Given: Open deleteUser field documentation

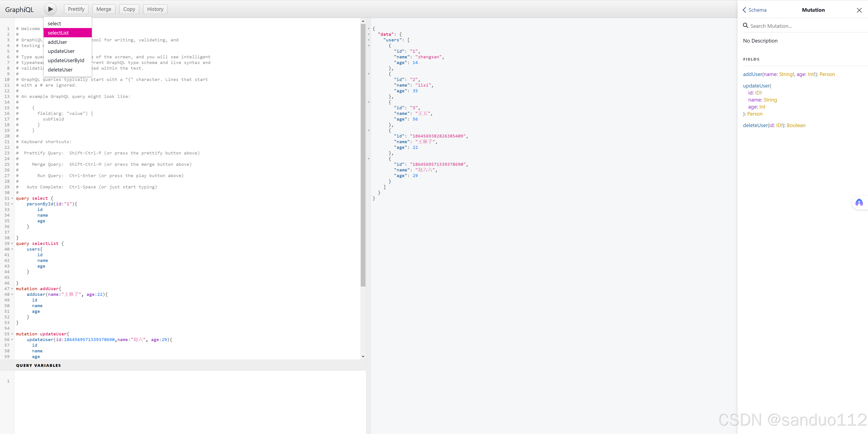Looking at the screenshot, I should (755, 125).
